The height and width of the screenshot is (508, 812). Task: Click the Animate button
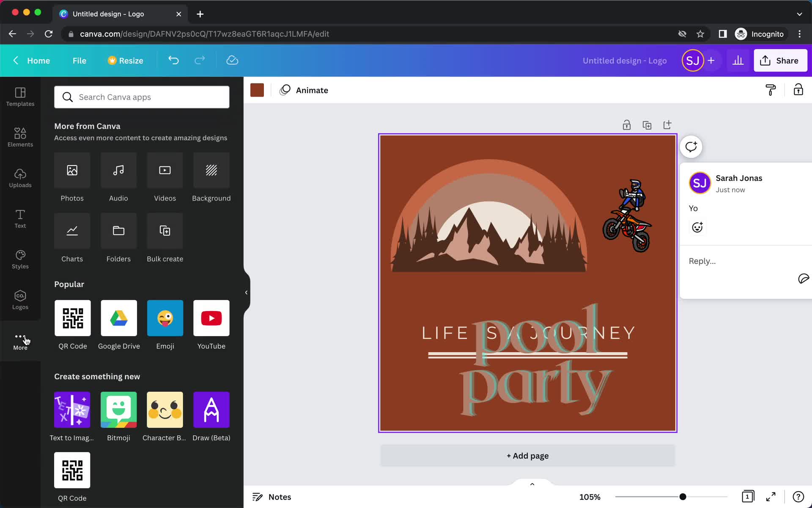tap(304, 90)
